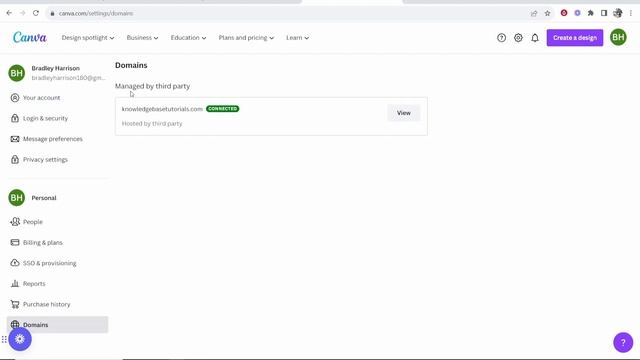Screen dimensions: 640x360
Task: Open settings gear icon in header
Action: 518,38
